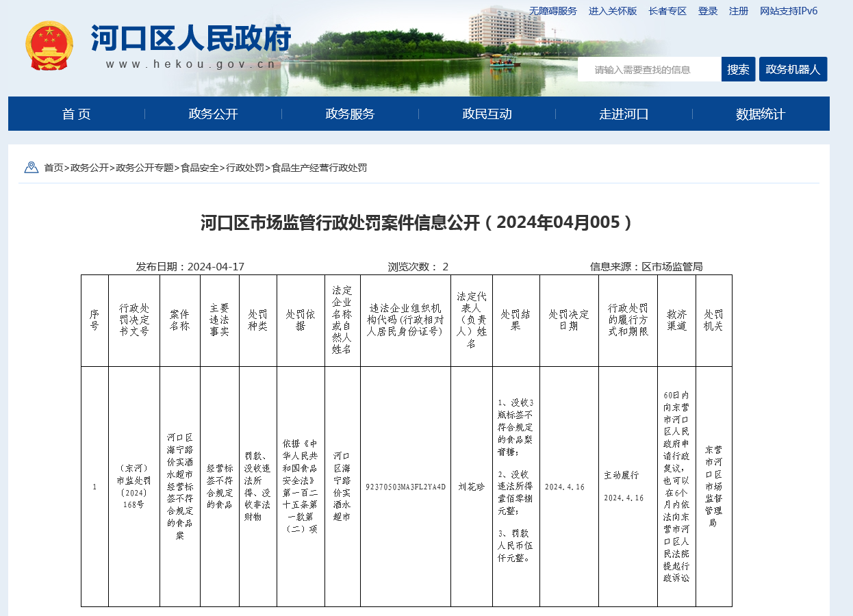Click the 搜索 search button
This screenshot has width=853, height=616.
click(x=738, y=69)
